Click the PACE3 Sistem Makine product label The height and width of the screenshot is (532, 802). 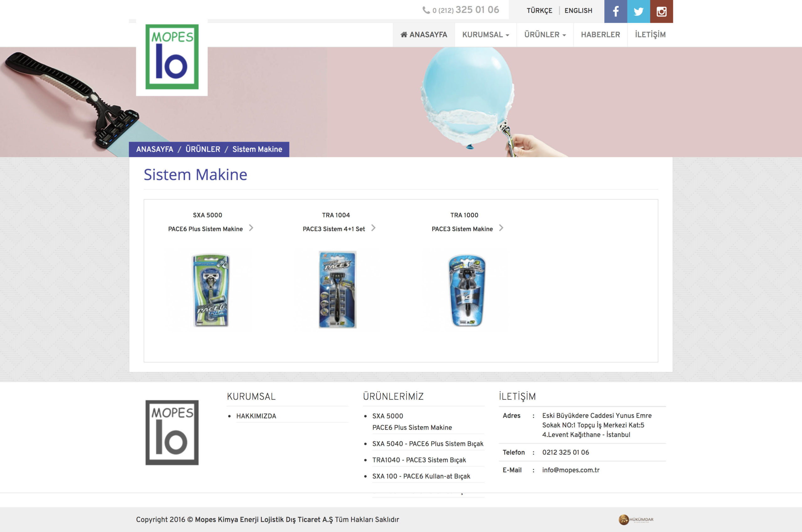point(462,229)
